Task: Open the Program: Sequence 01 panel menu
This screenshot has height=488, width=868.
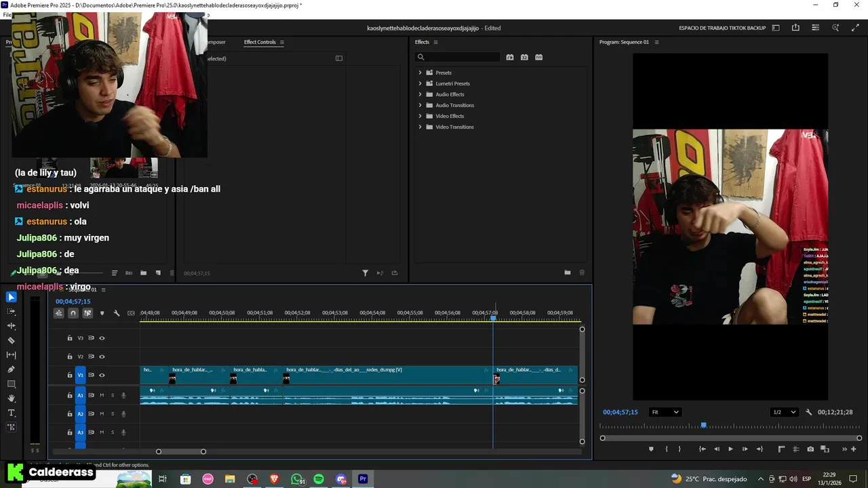Action: tap(656, 42)
